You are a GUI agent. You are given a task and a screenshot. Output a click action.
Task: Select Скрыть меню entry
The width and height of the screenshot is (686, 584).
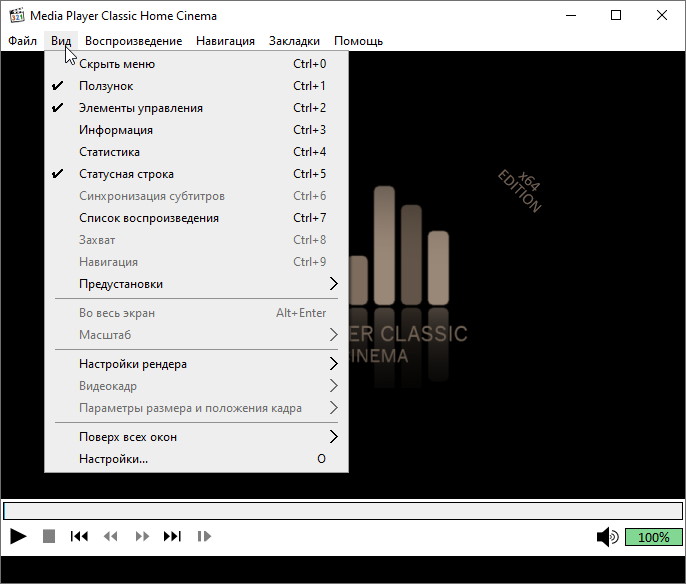[x=196, y=64]
